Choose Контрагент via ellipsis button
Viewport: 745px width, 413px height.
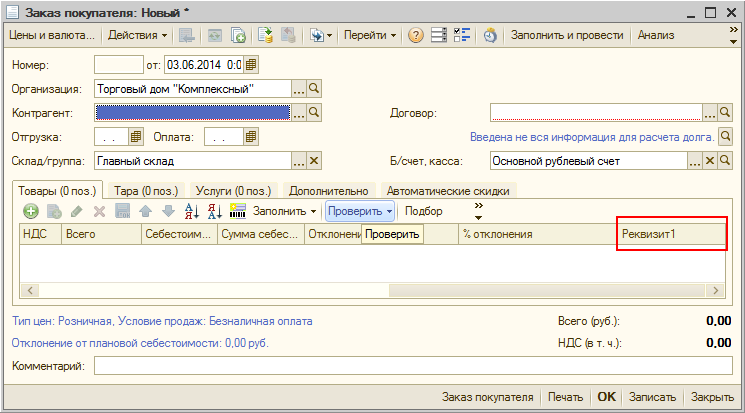click(299, 113)
